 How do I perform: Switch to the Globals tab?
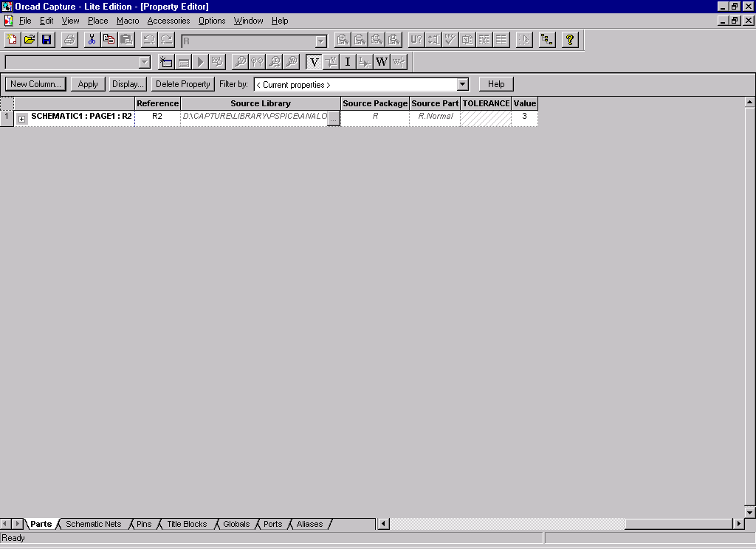click(x=236, y=524)
